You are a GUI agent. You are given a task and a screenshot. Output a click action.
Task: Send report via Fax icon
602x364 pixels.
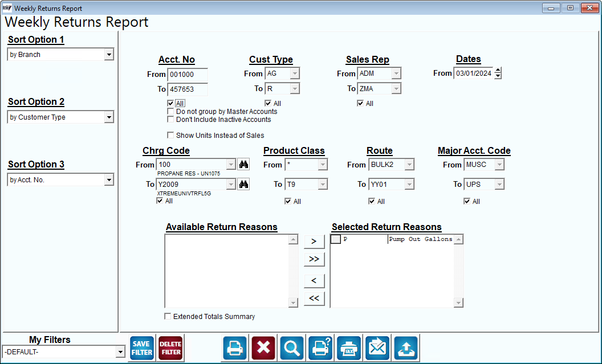click(x=349, y=348)
